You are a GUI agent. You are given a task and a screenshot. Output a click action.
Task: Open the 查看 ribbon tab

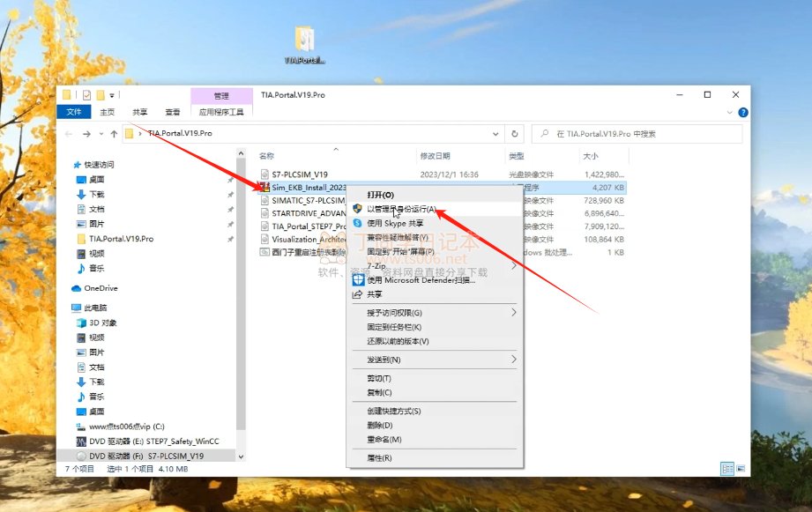[173, 112]
